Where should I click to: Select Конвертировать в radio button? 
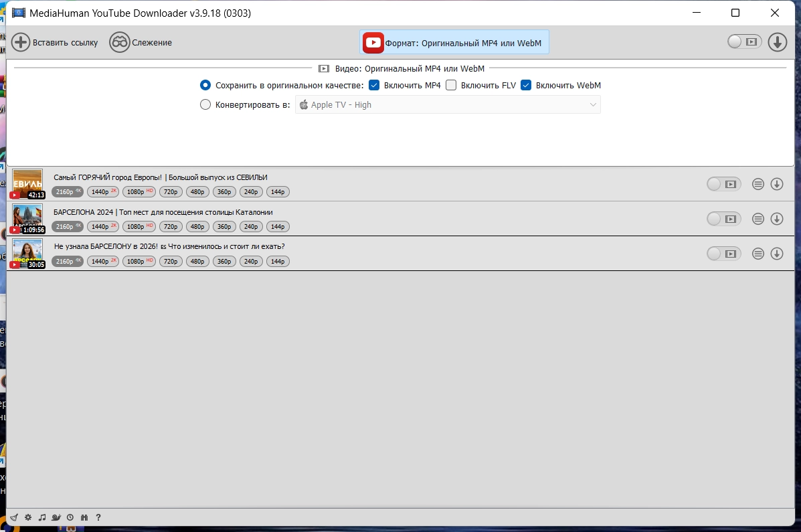205,104
